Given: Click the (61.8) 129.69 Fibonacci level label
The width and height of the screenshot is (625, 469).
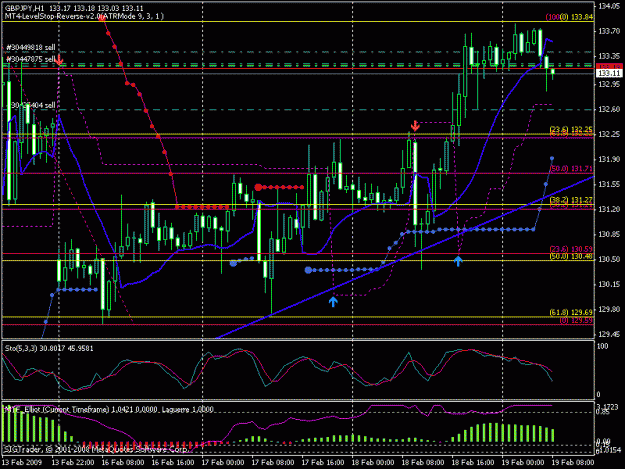Looking at the screenshot, I should pos(571,312).
